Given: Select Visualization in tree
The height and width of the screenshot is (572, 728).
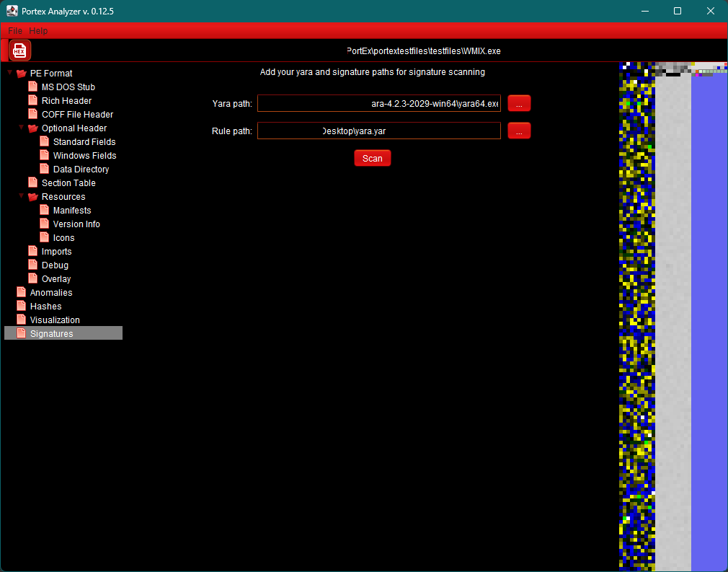Looking at the screenshot, I should [55, 320].
